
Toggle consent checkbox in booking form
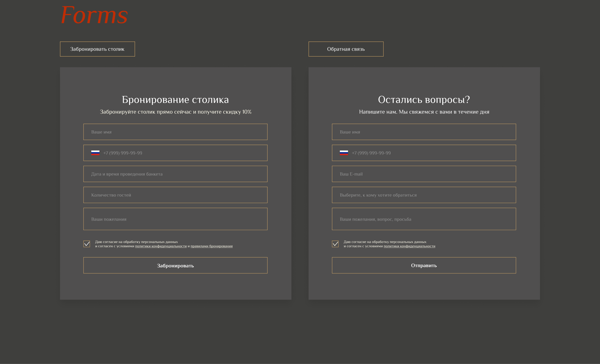[87, 244]
